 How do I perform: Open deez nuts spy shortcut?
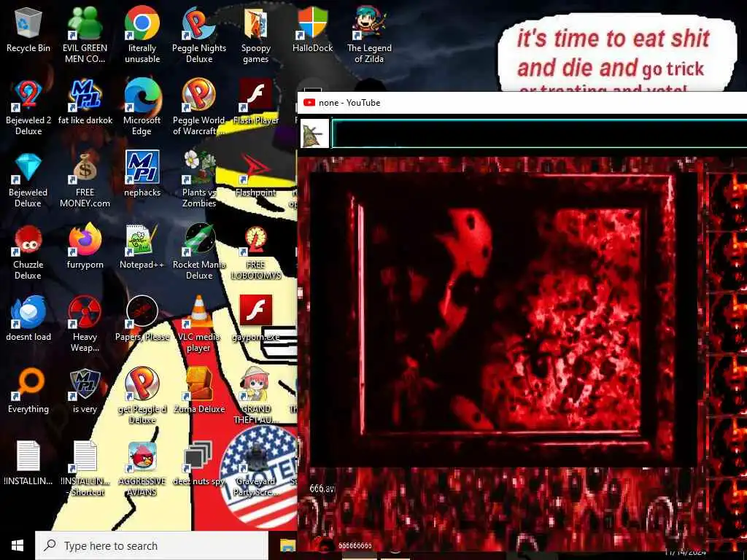tap(199, 464)
